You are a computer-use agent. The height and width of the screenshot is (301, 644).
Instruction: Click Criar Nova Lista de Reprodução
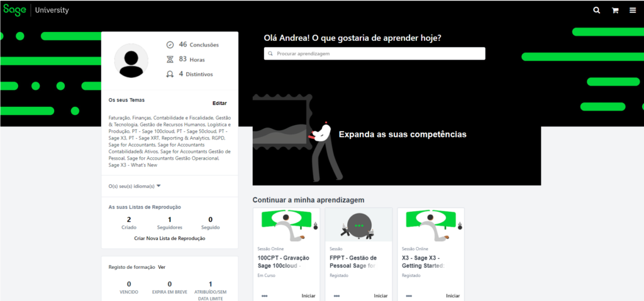(170, 238)
